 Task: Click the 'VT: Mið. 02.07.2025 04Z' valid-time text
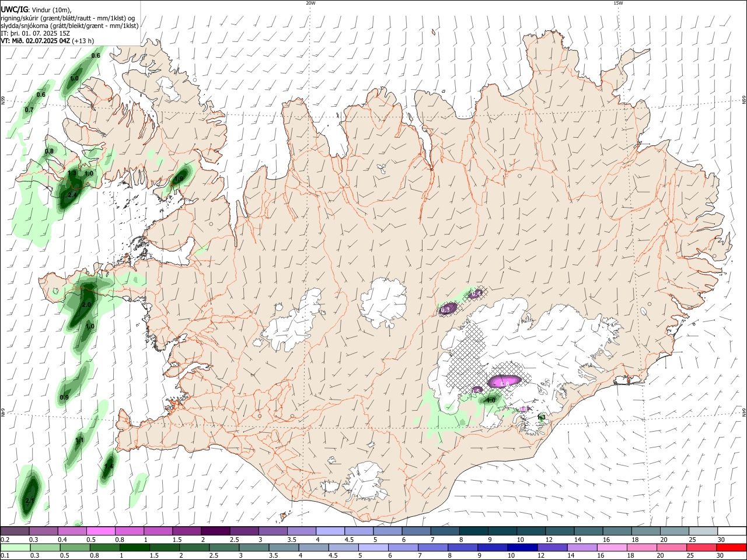(36, 41)
